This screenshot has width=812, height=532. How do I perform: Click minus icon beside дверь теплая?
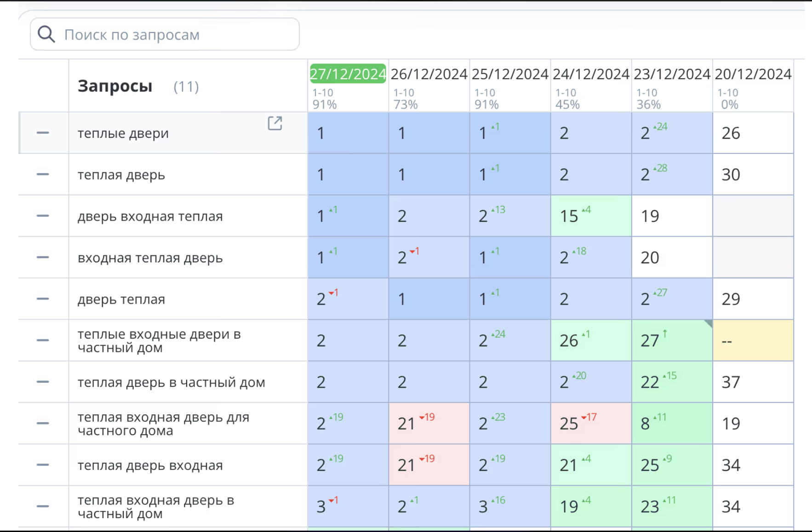click(x=43, y=299)
